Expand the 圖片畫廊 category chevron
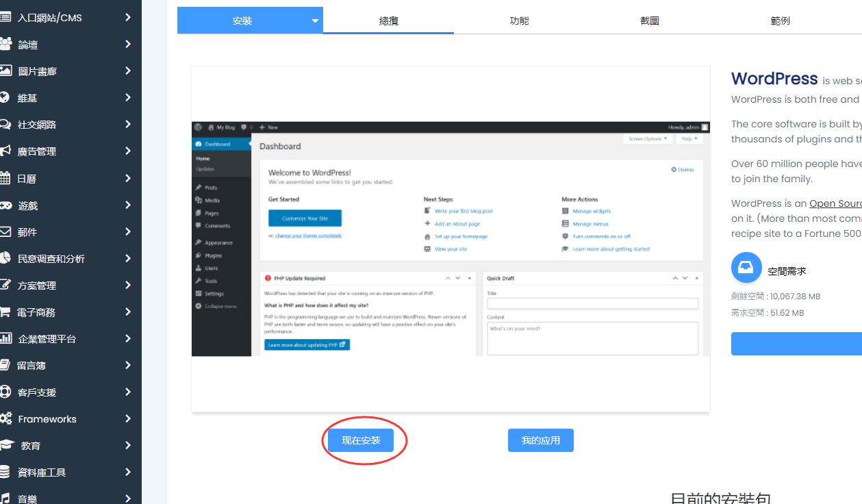The height and width of the screenshot is (504, 862). point(128,71)
